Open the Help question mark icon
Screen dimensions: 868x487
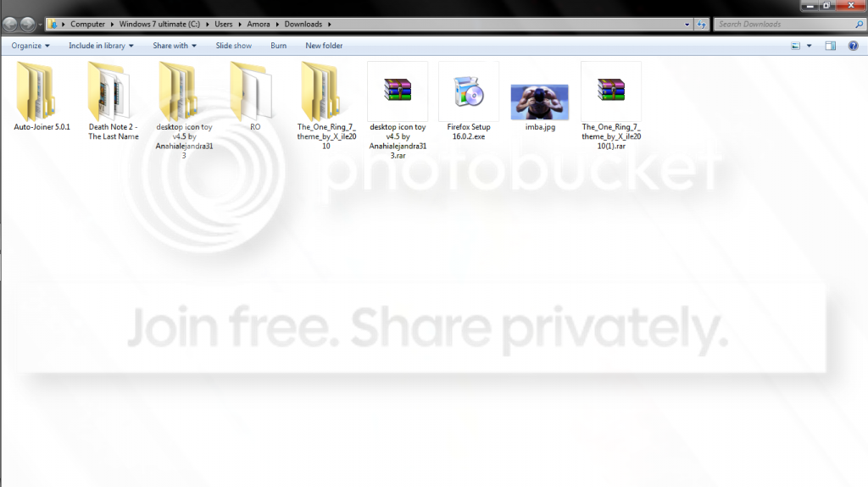tap(853, 46)
